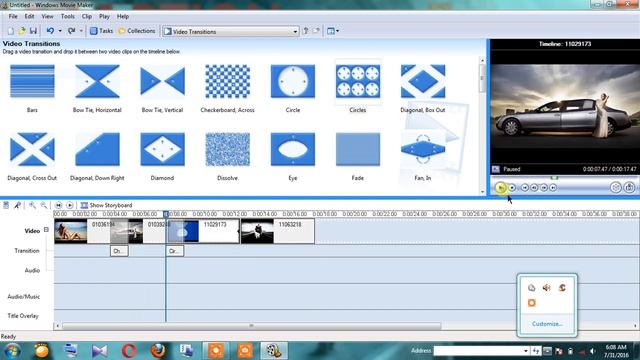Open the File menu

click(13, 17)
